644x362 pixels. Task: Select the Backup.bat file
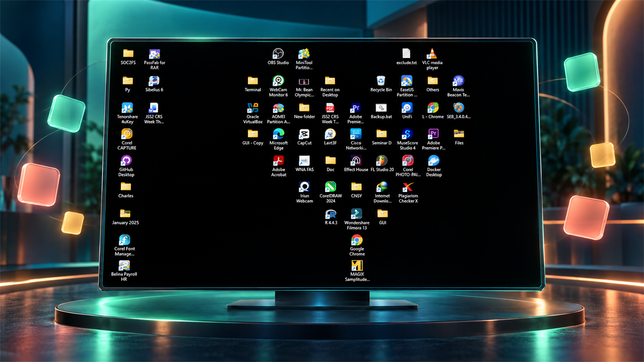pos(381,108)
